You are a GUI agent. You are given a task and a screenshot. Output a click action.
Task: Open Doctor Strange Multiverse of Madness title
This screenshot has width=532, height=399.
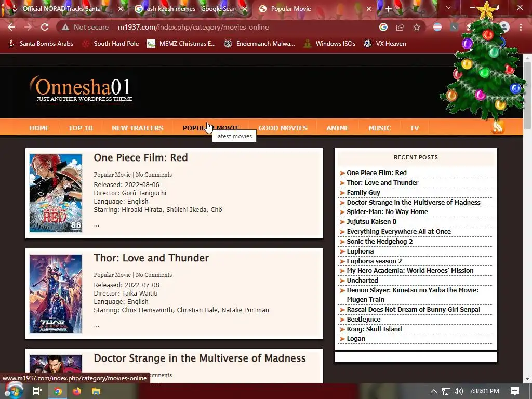[x=200, y=358]
